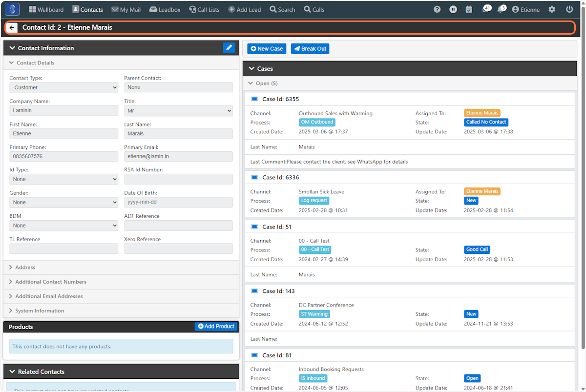Click the power logout icon
Screen dimensions: 586x392
pos(569,9)
